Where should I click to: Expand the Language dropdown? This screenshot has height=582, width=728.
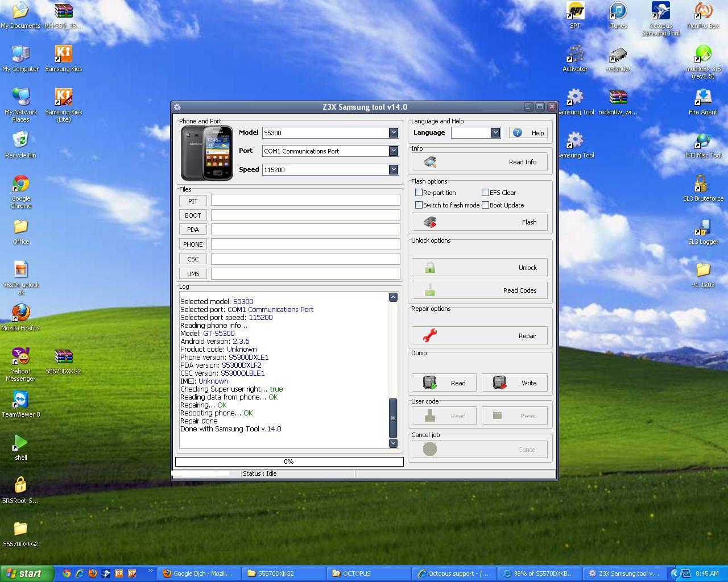coord(495,132)
